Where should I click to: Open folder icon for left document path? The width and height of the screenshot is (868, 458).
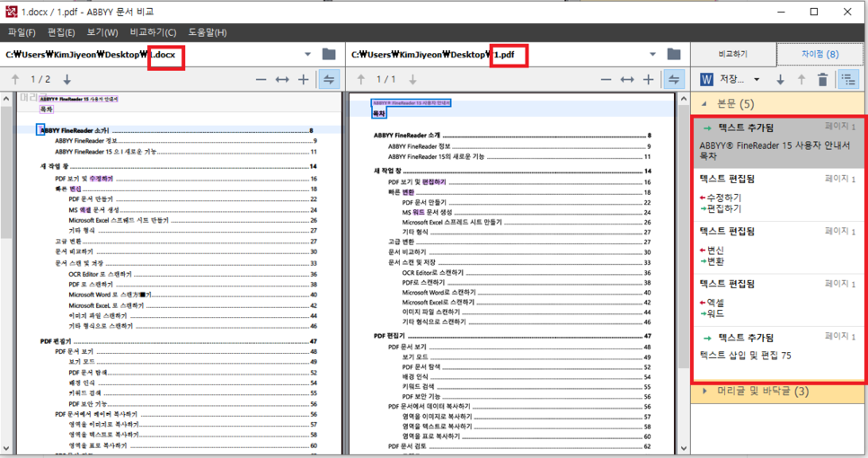click(329, 54)
